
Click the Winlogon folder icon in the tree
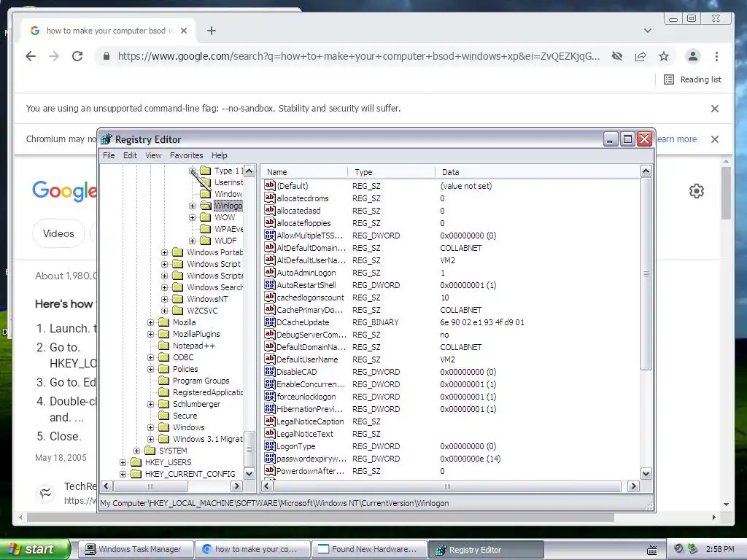[205, 206]
